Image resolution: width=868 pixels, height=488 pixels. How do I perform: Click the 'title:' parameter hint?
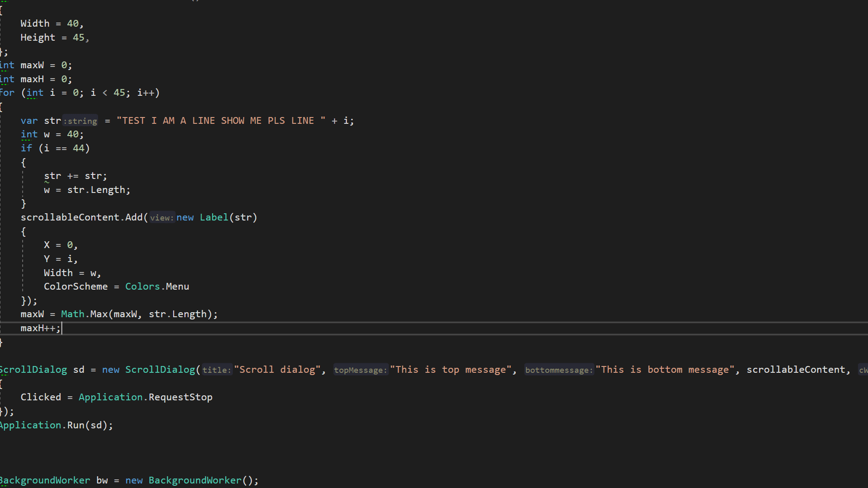217,370
